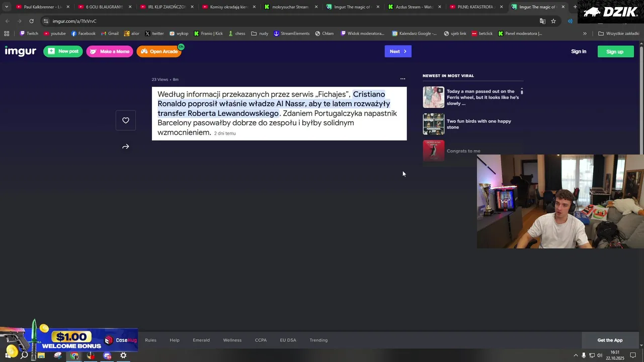Open the twitter bookmark
This screenshot has height=362, width=644.
[154, 34]
